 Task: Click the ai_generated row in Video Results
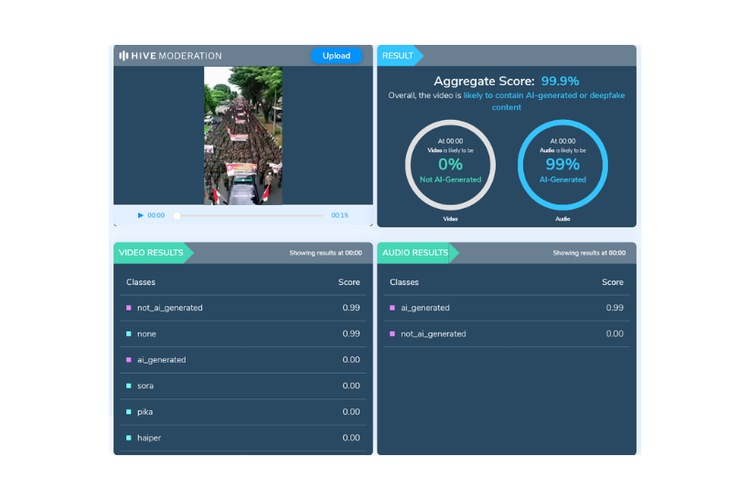(x=243, y=360)
